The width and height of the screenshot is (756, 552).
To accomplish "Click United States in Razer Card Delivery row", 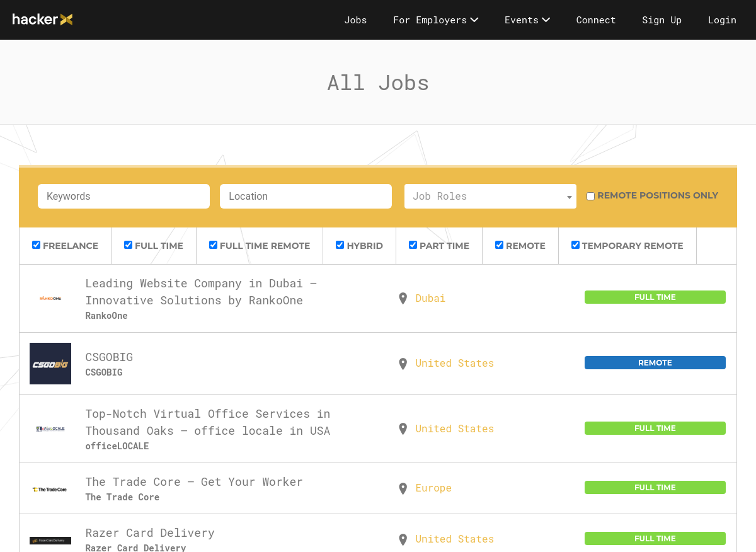I will pos(455,539).
